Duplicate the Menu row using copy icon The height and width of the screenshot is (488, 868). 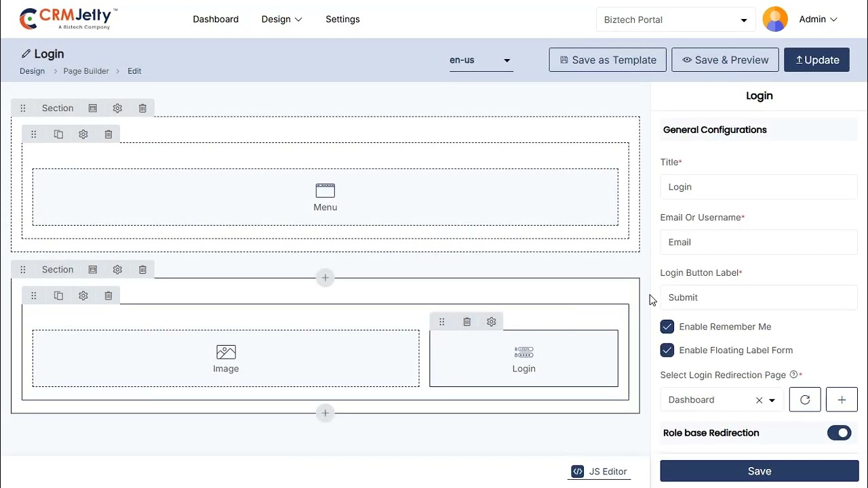58,134
